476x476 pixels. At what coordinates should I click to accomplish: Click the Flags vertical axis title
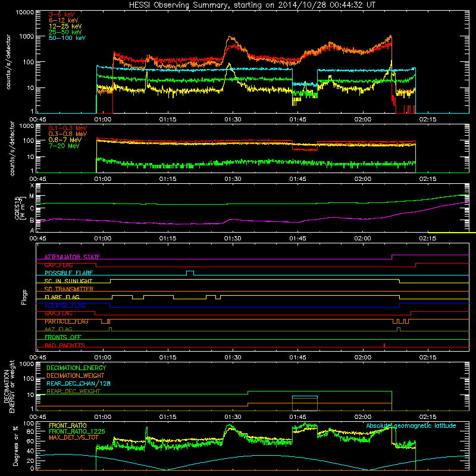24,297
